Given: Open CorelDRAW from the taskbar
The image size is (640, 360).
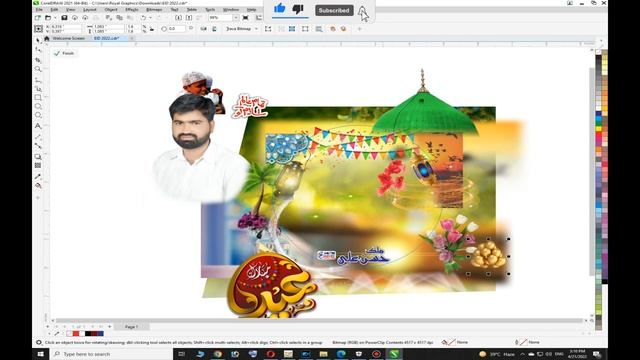Looking at the screenshot, I should tap(394, 354).
